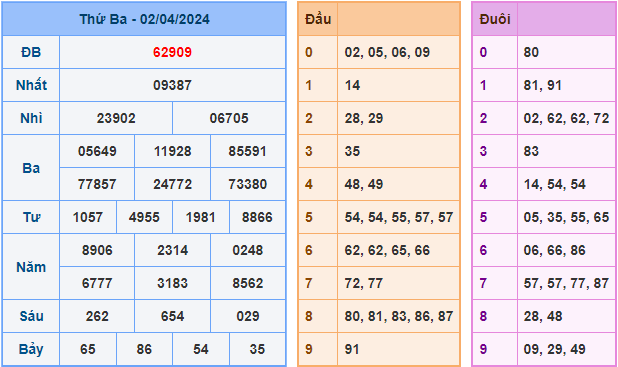Click seventh prize number 35 in Bảy row
Image resolution: width=618 pixels, height=367 pixels.
(x=257, y=349)
